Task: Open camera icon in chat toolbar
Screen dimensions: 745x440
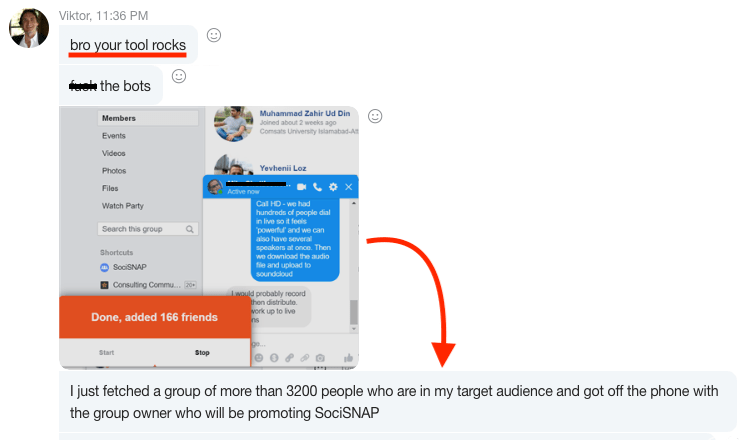Action: 320,358
